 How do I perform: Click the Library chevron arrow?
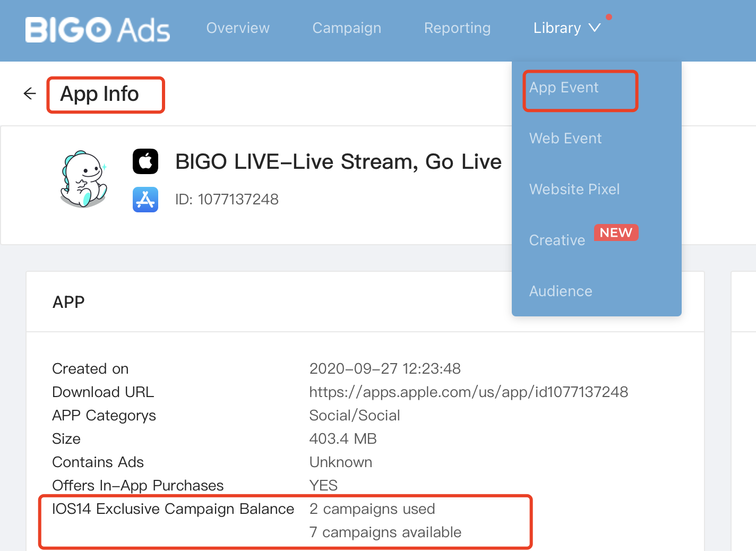pos(595,28)
